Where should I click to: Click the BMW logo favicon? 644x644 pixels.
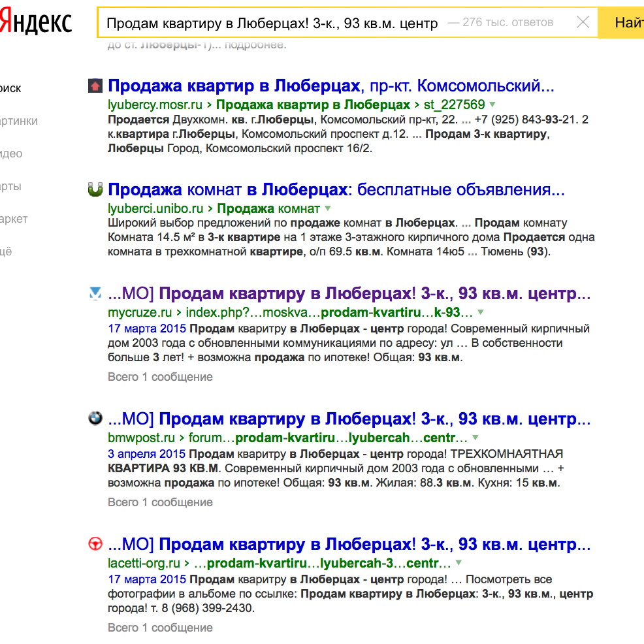(x=95, y=419)
